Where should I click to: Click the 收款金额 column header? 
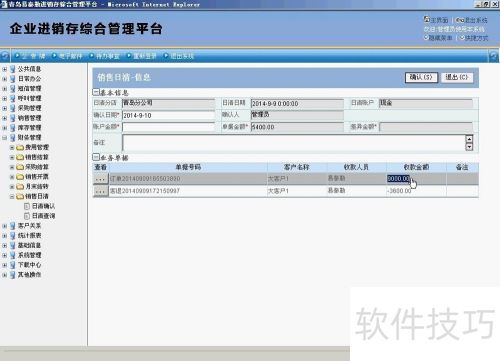tap(416, 167)
